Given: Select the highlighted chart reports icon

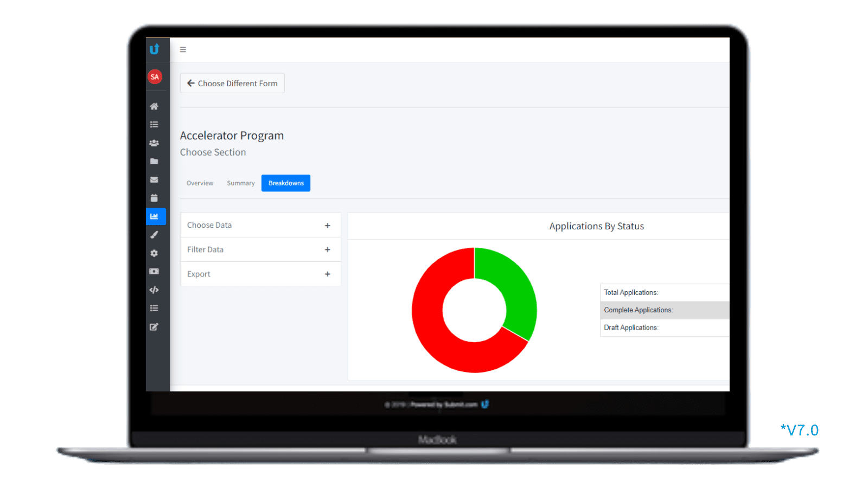Looking at the screenshot, I should click(156, 216).
